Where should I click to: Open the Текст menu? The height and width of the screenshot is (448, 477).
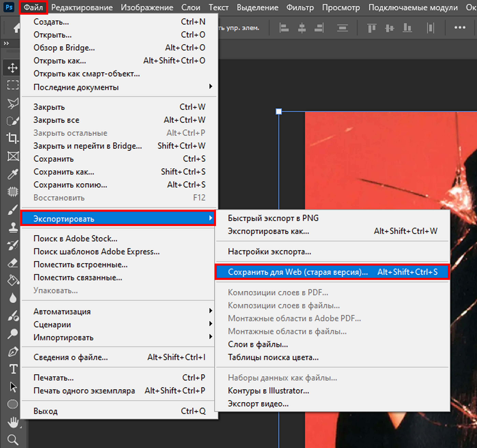pyautogui.click(x=218, y=8)
